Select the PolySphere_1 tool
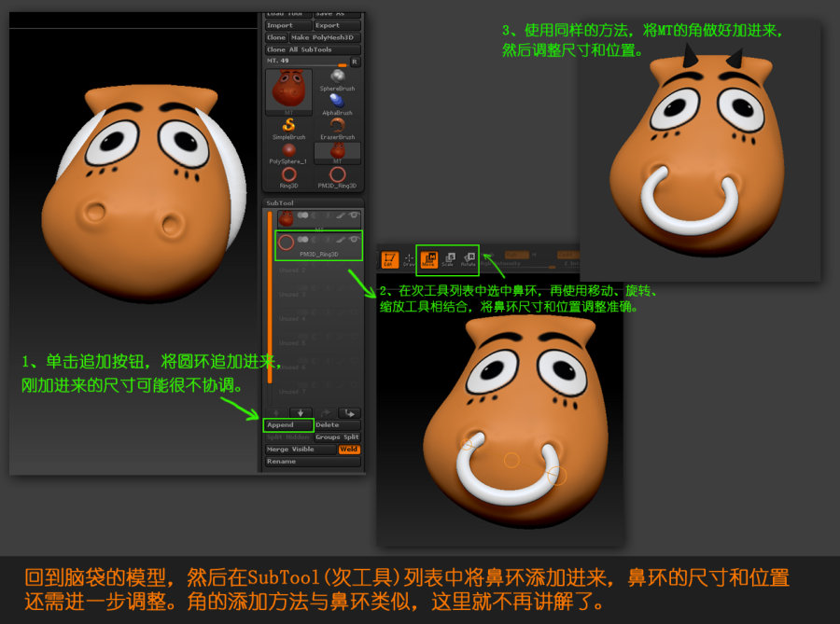 (x=288, y=153)
